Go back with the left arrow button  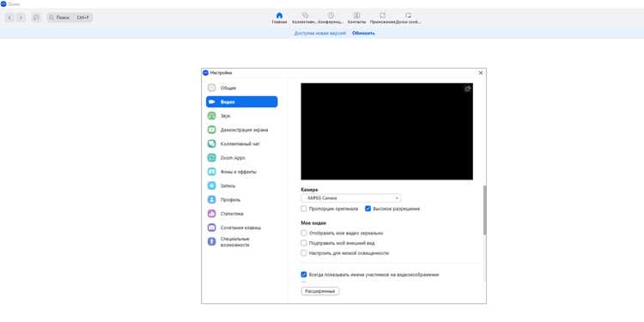[9, 18]
